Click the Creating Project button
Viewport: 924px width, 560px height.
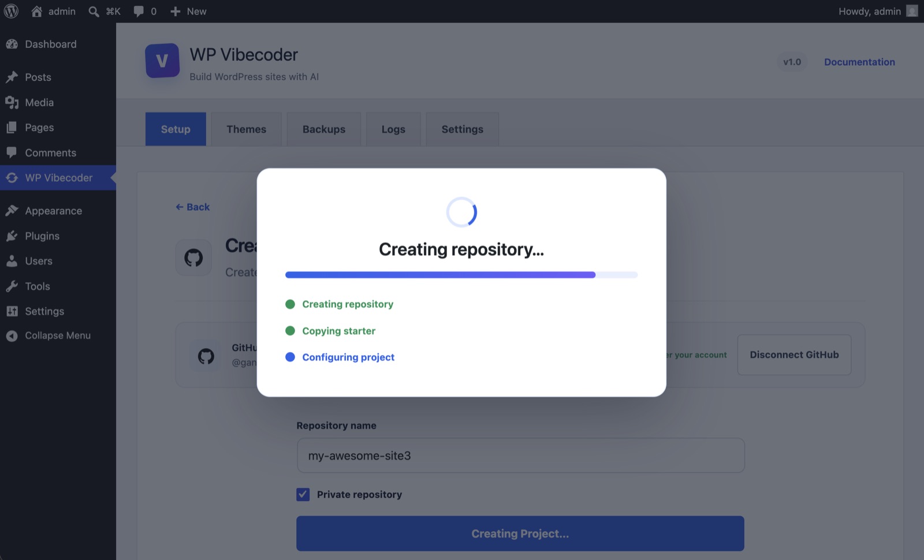pyautogui.click(x=520, y=533)
